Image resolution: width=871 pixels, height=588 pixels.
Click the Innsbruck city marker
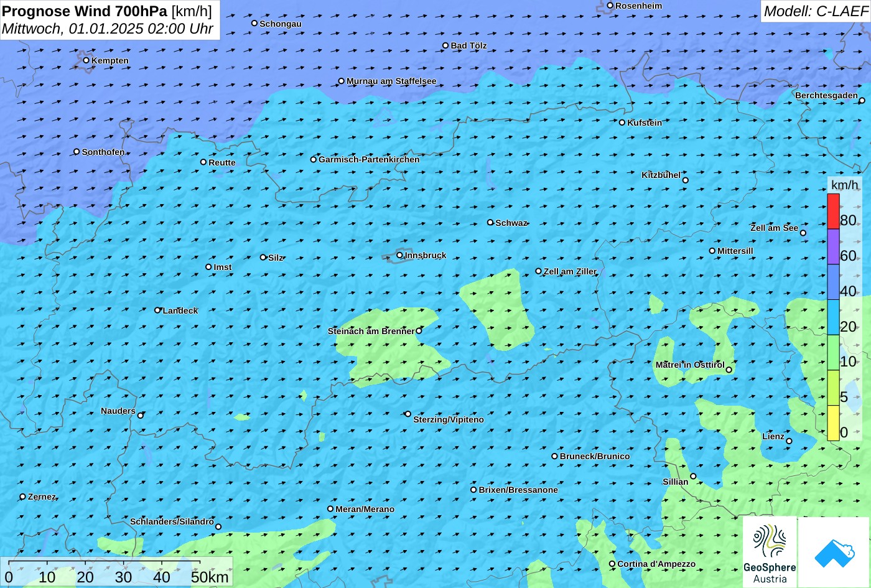pyautogui.click(x=399, y=255)
